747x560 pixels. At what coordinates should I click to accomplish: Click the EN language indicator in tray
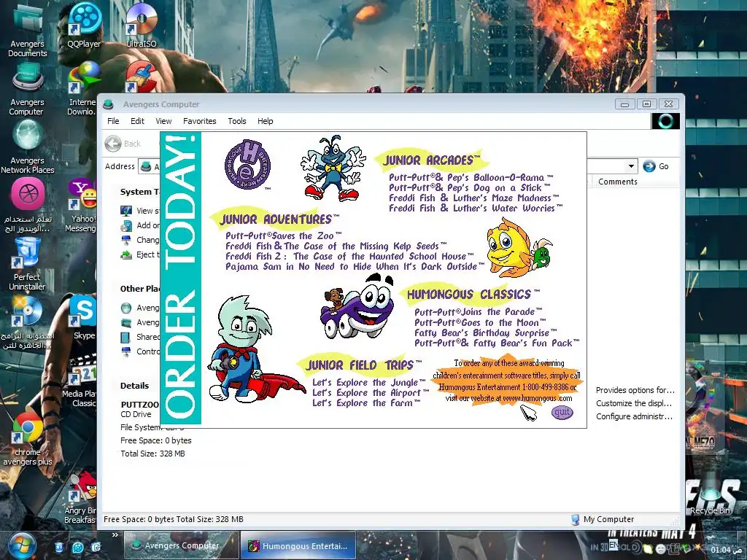tap(614, 544)
